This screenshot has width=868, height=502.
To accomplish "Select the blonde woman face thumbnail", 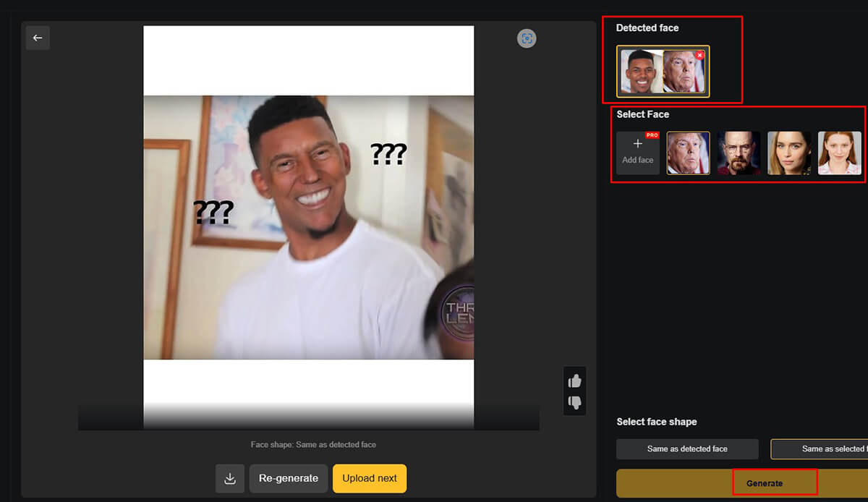I will click(x=789, y=153).
